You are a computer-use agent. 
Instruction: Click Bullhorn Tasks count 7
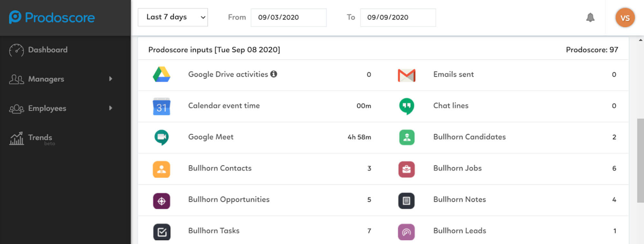point(369,230)
